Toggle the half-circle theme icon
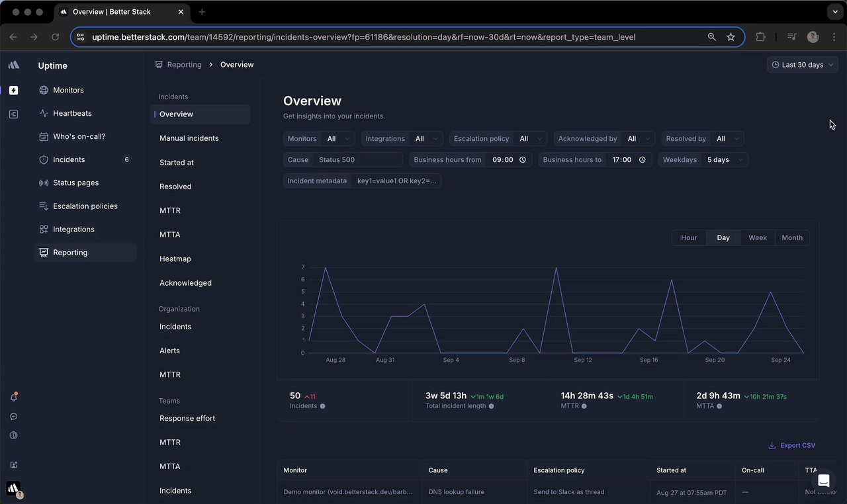The image size is (847, 504). pyautogui.click(x=14, y=435)
